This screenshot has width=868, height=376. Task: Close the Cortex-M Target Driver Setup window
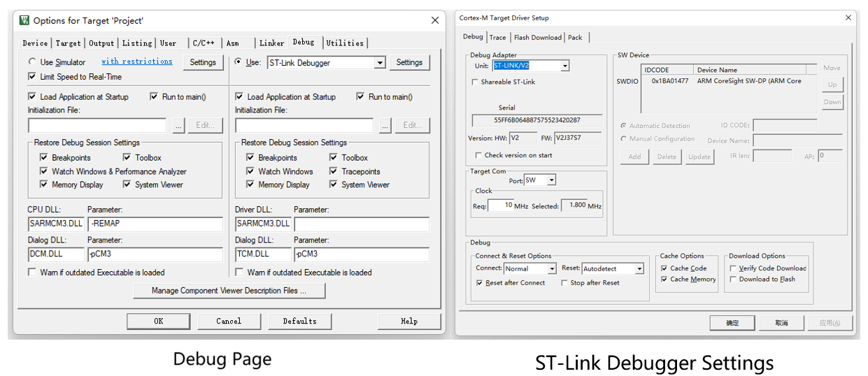click(848, 17)
